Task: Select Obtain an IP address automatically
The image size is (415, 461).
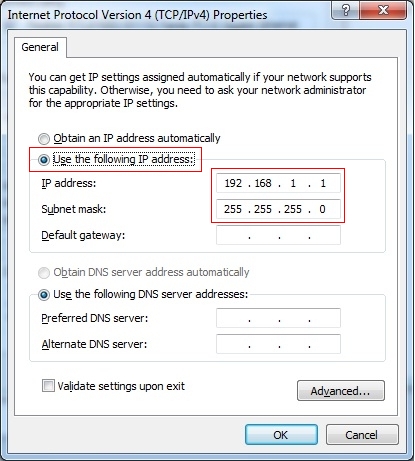Action: pos(44,138)
